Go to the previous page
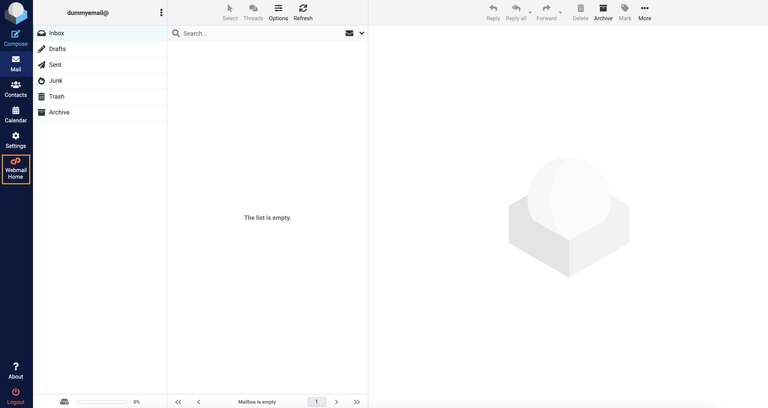The width and height of the screenshot is (768, 408). pos(198,402)
